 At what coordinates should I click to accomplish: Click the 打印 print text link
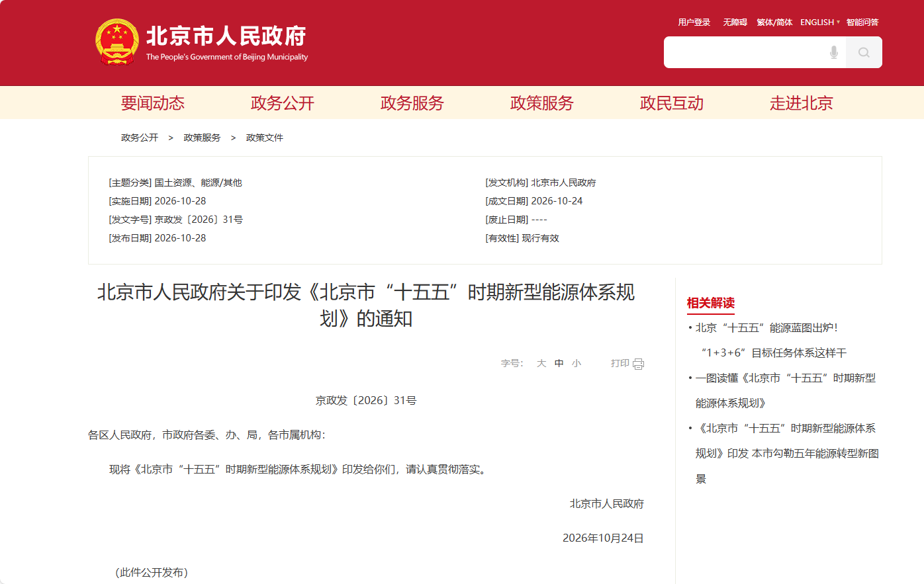(620, 363)
